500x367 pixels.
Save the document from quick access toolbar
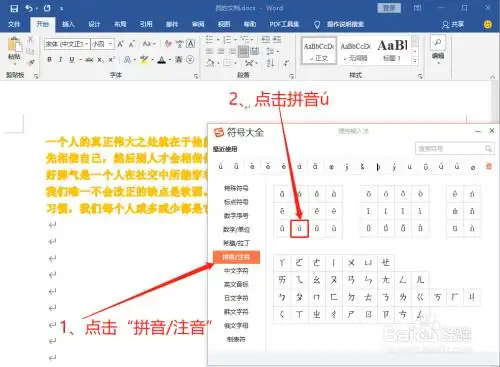pos(14,8)
